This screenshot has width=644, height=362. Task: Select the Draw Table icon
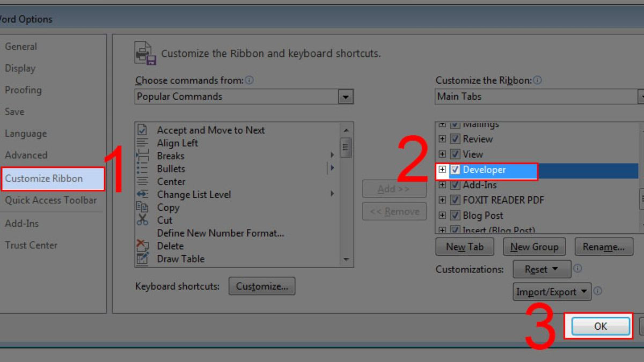coord(142,259)
